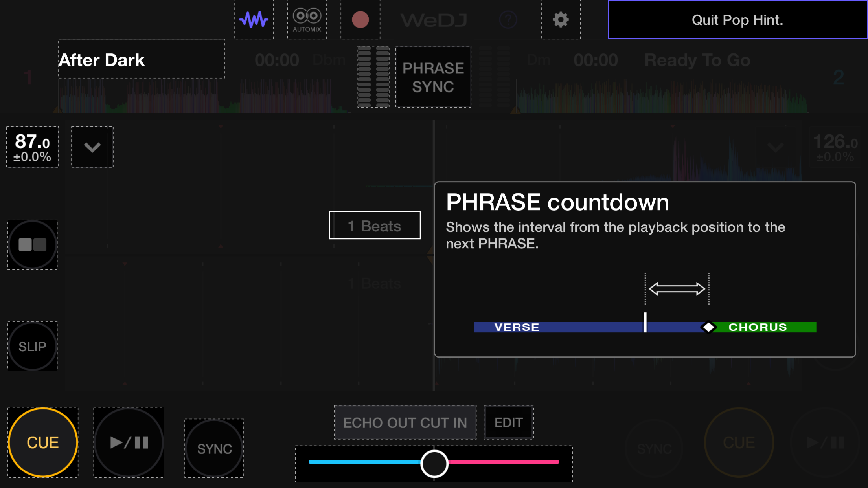Click the crossfader slider handle

434,464
